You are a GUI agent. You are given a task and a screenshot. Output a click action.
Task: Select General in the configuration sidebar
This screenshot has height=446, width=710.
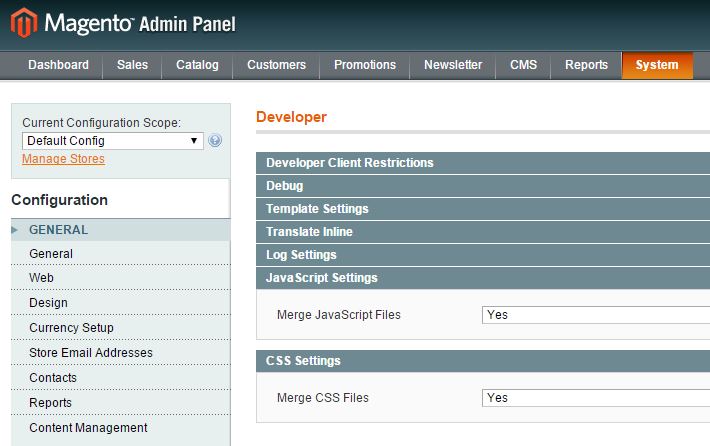point(121,254)
